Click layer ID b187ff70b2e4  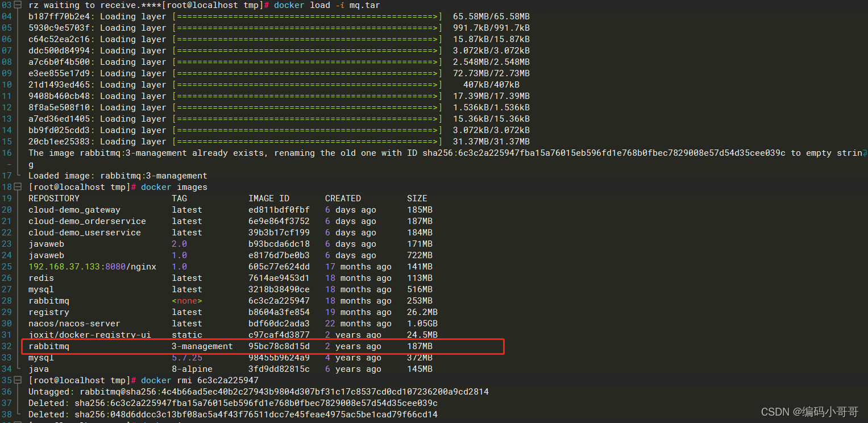(x=59, y=16)
